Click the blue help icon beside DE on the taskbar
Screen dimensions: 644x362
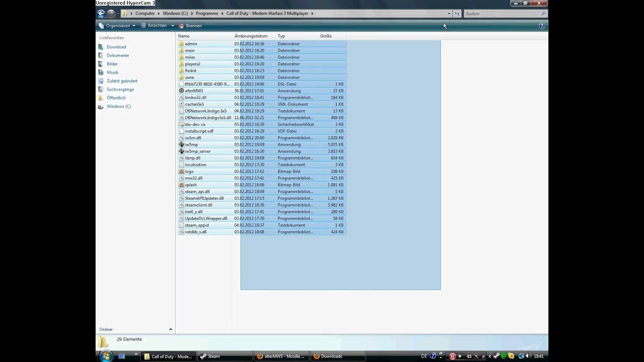[x=432, y=356]
